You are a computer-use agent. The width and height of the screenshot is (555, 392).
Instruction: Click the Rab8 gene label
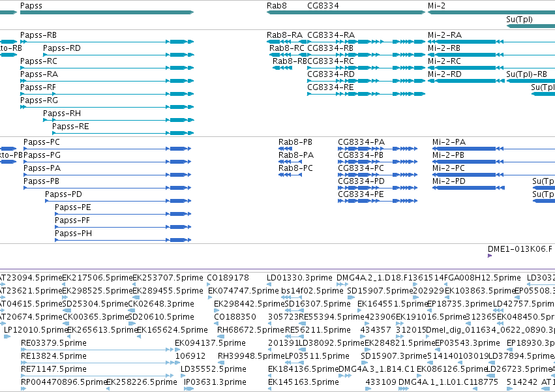click(x=277, y=6)
